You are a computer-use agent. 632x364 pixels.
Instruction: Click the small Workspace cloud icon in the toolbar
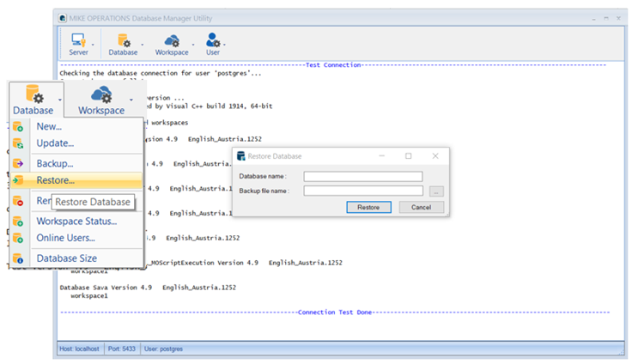172,40
